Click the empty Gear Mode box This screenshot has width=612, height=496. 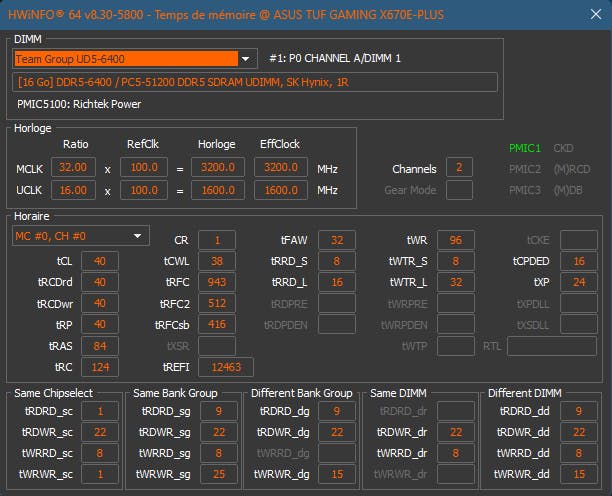point(459,190)
